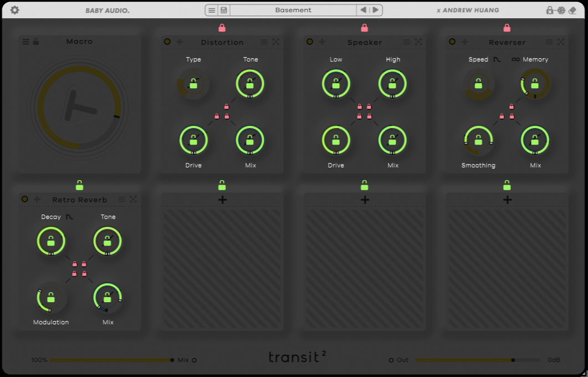
Task: Randomize Retro Reverb with dice icon
Action: click(133, 199)
